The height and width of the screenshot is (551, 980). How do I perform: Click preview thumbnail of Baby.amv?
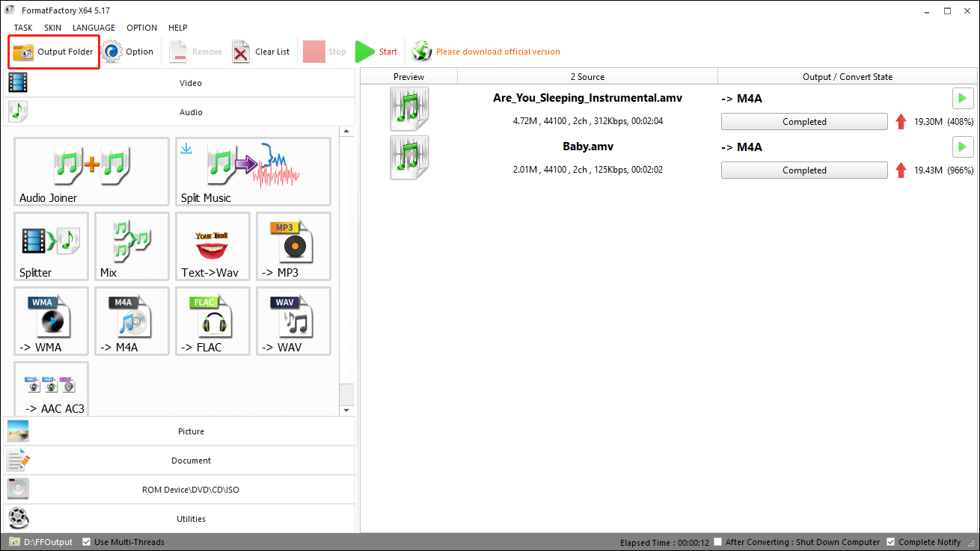[409, 157]
